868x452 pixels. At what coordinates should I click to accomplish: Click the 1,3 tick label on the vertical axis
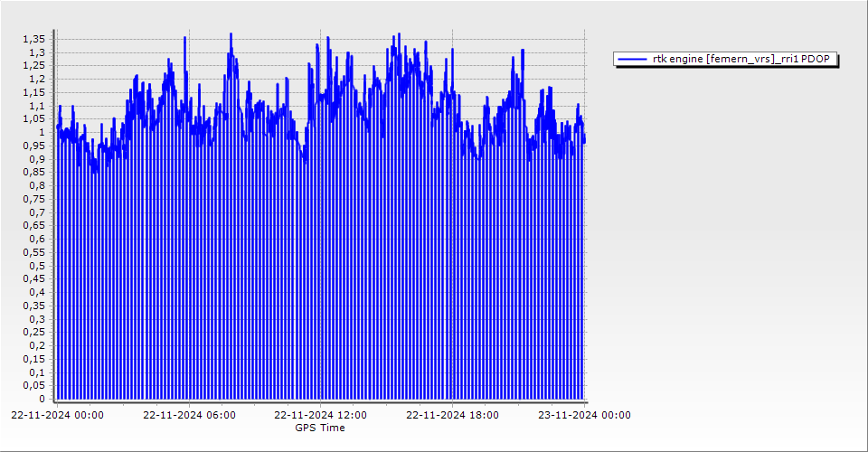pyautogui.click(x=36, y=52)
